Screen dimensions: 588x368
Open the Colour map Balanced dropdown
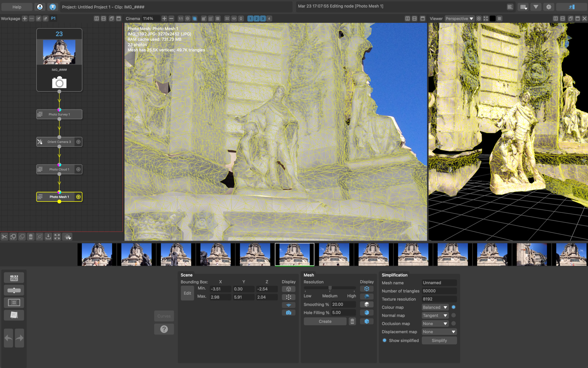pos(435,307)
